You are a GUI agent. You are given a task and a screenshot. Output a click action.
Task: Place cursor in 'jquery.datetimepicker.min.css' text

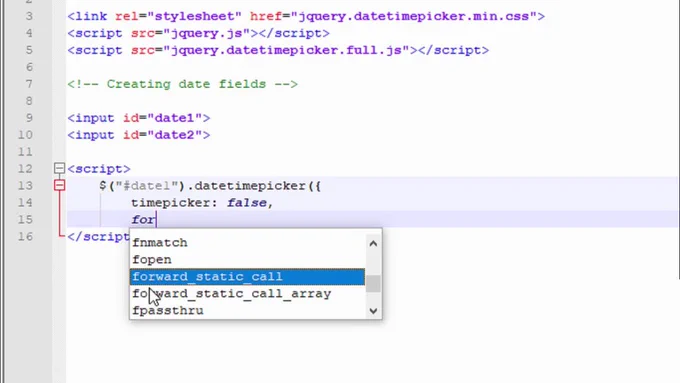pos(414,16)
